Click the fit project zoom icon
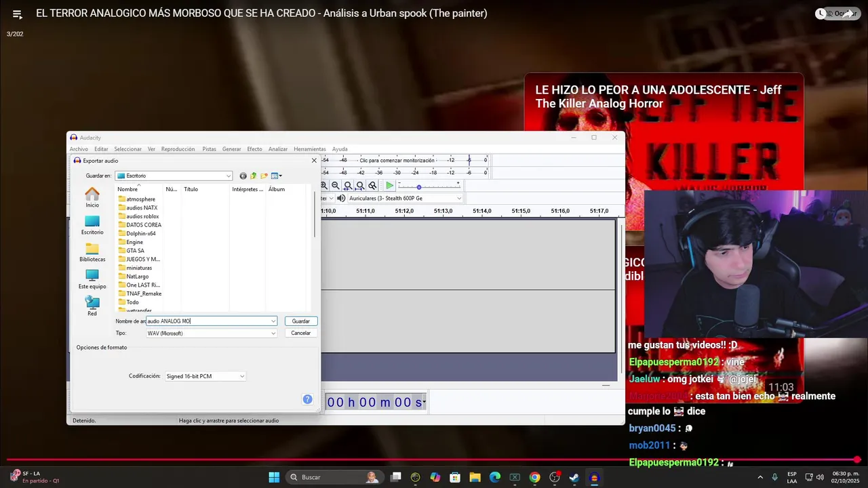868x488 pixels. click(x=360, y=186)
